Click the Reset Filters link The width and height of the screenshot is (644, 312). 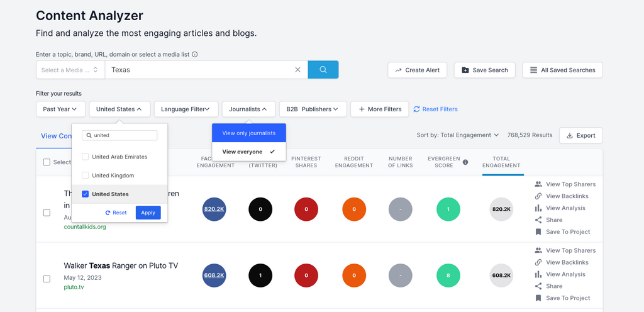(x=435, y=109)
